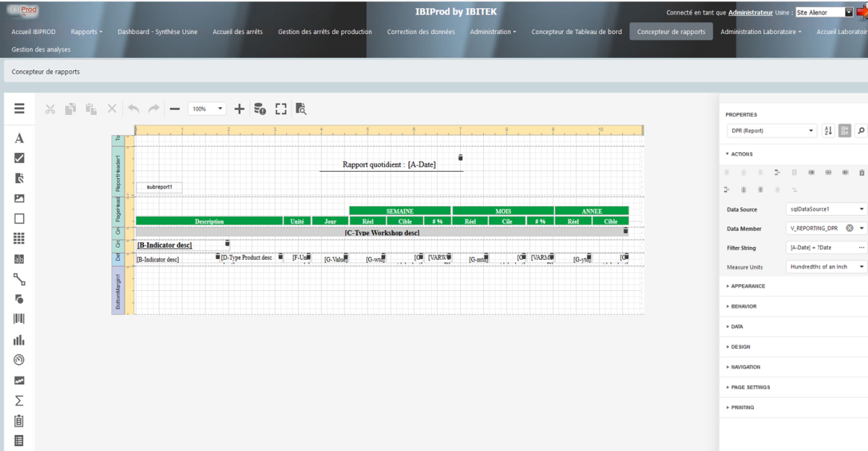The image size is (868, 451).
Task: Select the Label tool in the toolbox
Action: (19, 138)
